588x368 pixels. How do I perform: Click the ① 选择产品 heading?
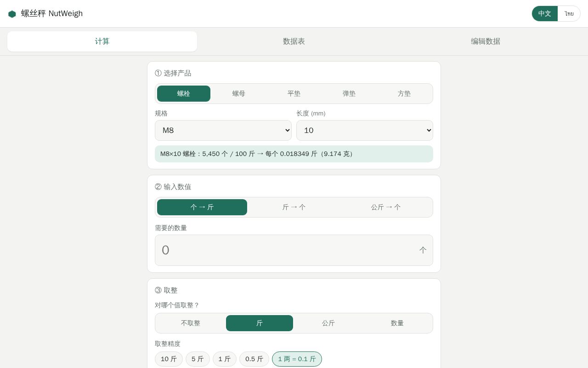tap(173, 73)
